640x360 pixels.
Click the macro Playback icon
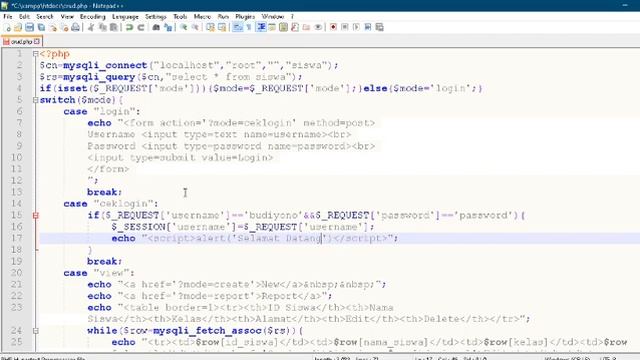pos(356,27)
